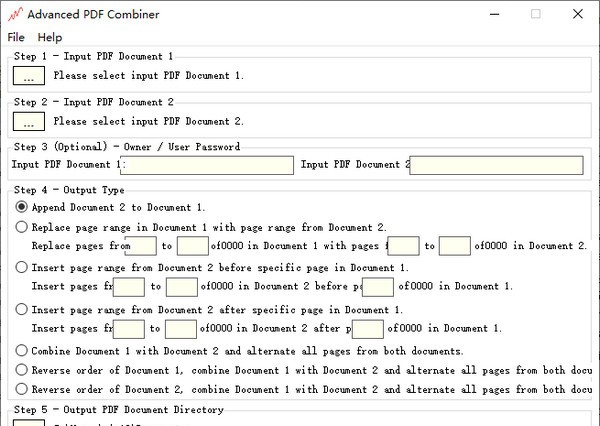Select Append Document 2 to Document 1
Image resolution: width=600 pixels, height=426 pixels.
pos(22,207)
